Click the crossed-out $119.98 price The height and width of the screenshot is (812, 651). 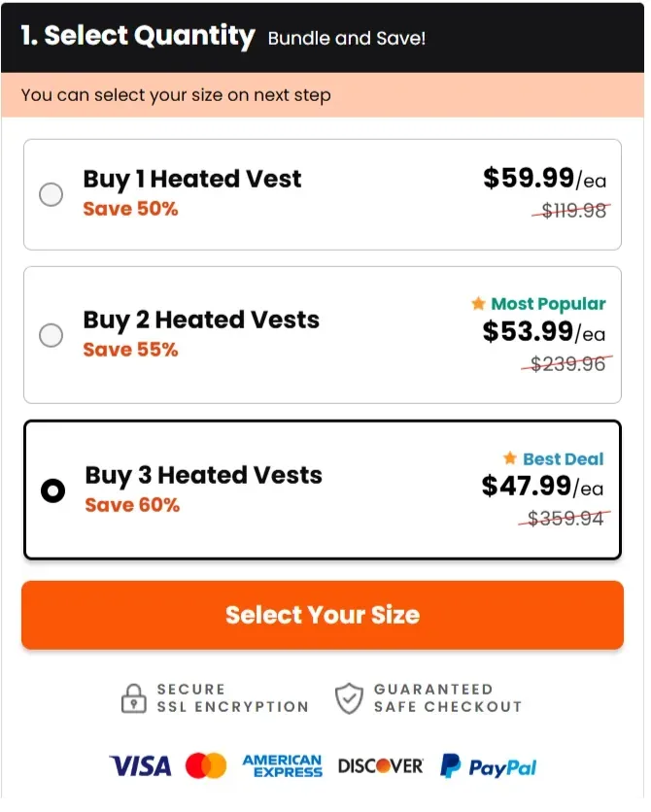pyautogui.click(x=571, y=211)
